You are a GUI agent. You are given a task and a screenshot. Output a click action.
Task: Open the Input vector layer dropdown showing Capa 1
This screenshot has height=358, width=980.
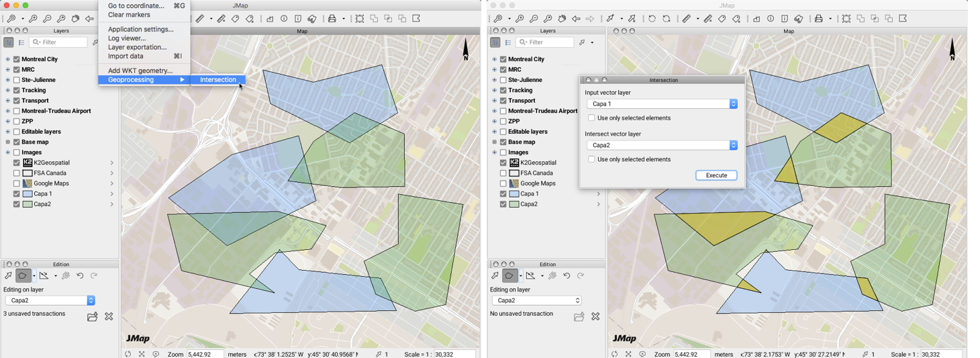[x=662, y=104]
